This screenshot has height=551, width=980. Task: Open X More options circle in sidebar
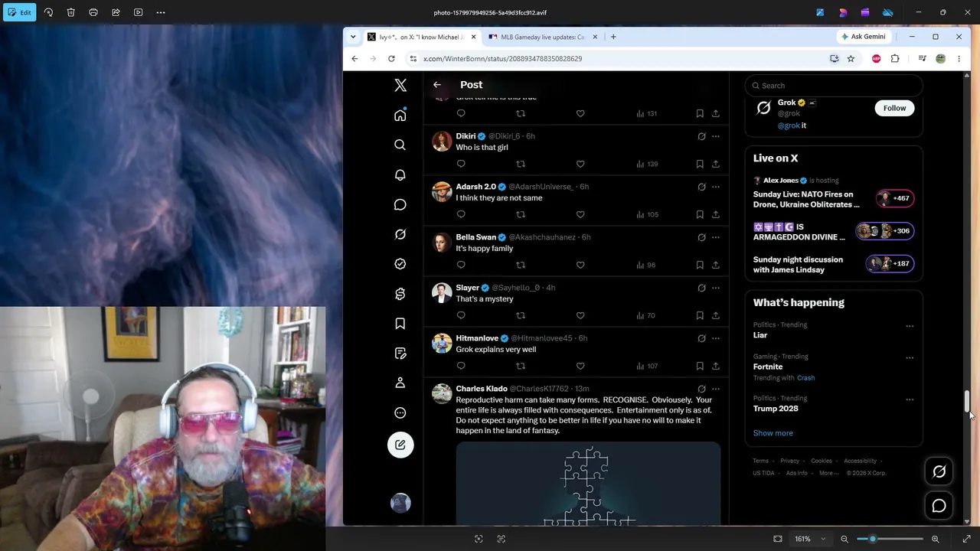click(x=400, y=412)
